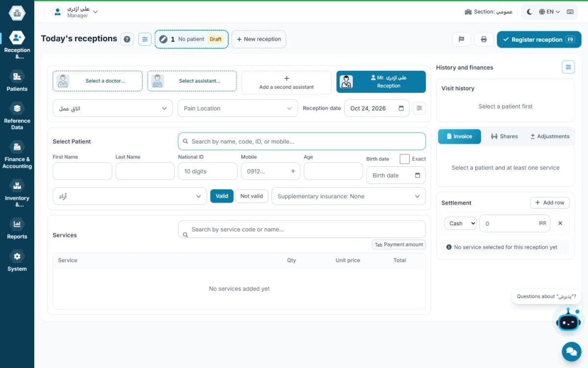Switch to the Adjustments tab
The height and width of the screenshot is (368, 588).
pos(550,136)
